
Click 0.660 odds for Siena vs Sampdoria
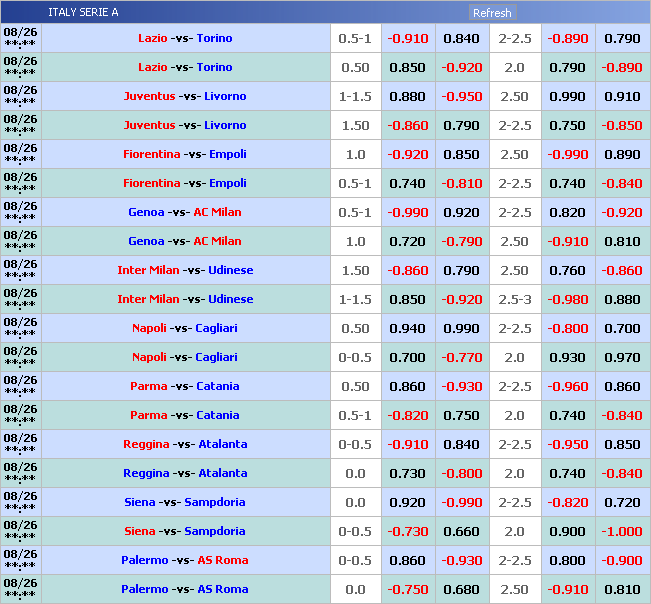point(461,532)
